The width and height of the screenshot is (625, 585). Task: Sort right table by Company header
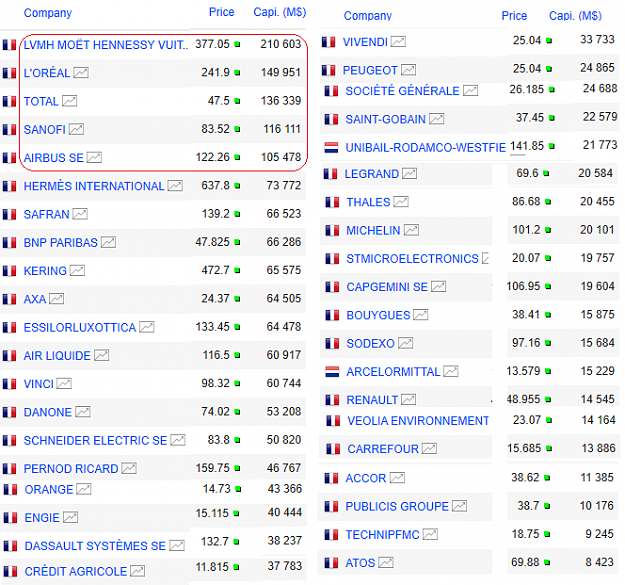point(368,16)
